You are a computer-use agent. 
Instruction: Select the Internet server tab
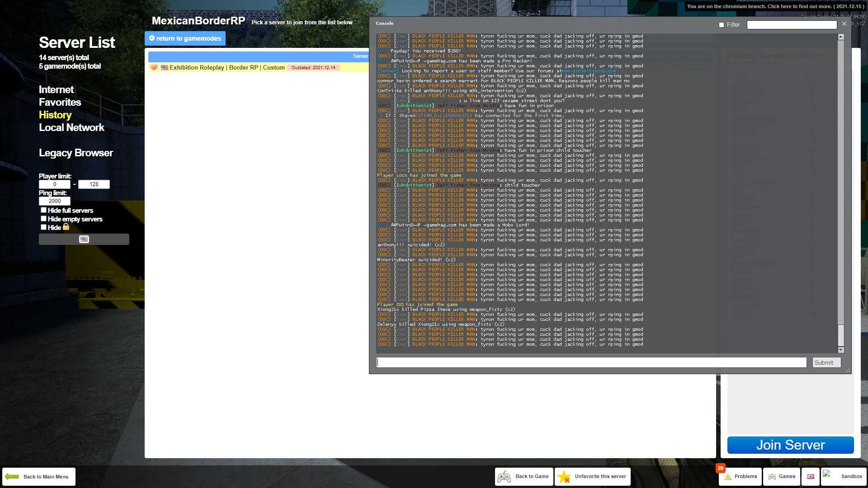[56, 89]
